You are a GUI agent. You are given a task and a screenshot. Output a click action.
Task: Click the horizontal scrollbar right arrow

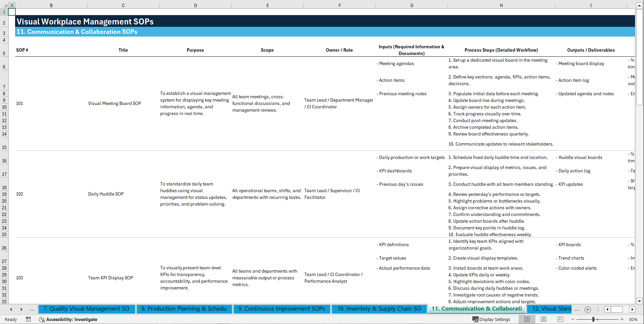(632, 309)
